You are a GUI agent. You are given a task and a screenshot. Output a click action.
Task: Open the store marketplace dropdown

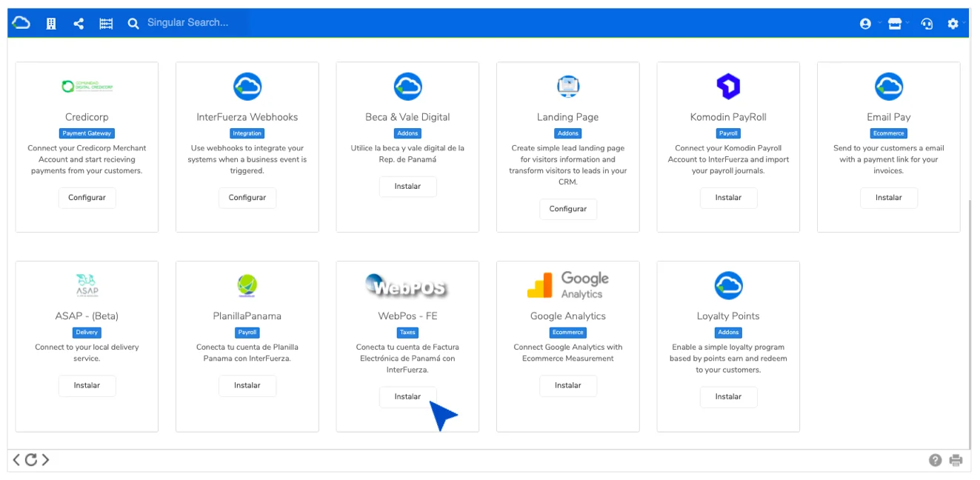point(895,24)
